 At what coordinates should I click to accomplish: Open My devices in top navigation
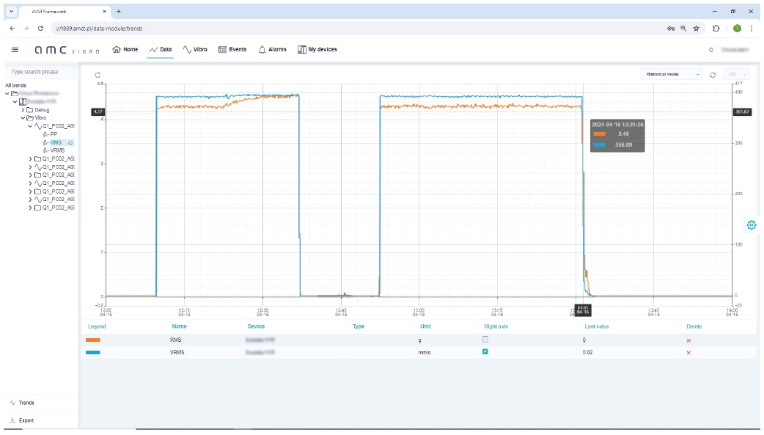tap(317, 49)
